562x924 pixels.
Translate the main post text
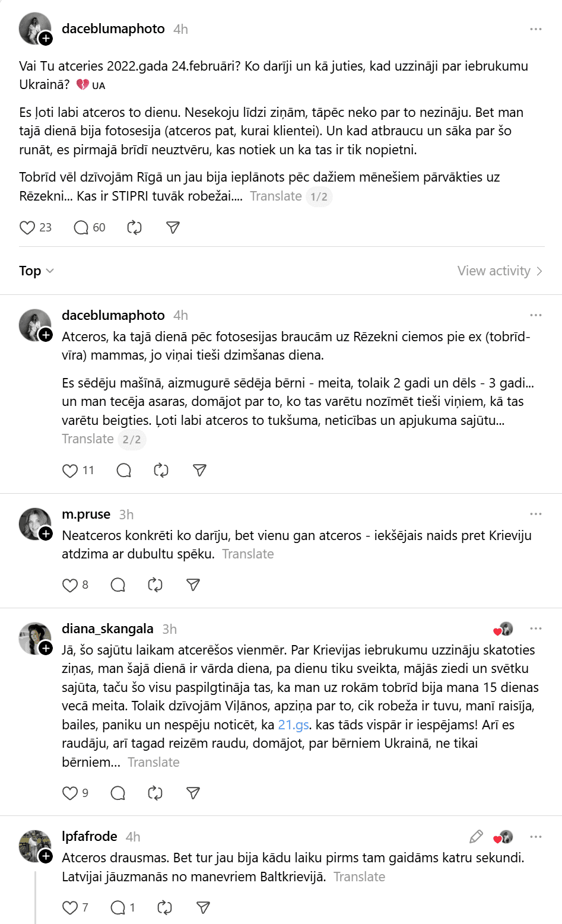(276, 196)
